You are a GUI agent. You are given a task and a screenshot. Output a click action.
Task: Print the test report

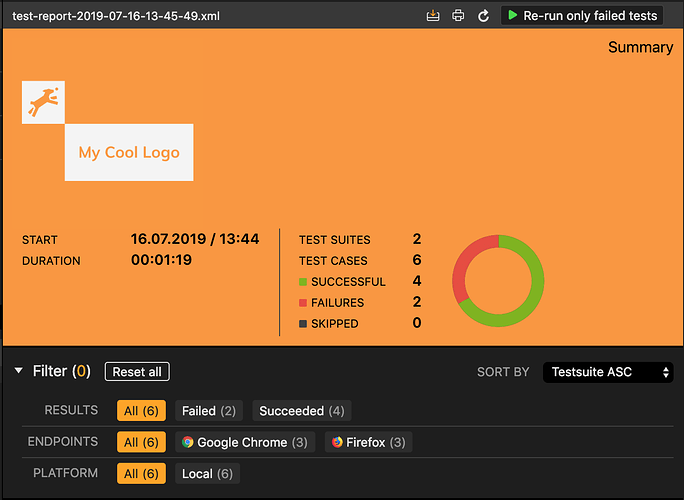pos(458,16)
